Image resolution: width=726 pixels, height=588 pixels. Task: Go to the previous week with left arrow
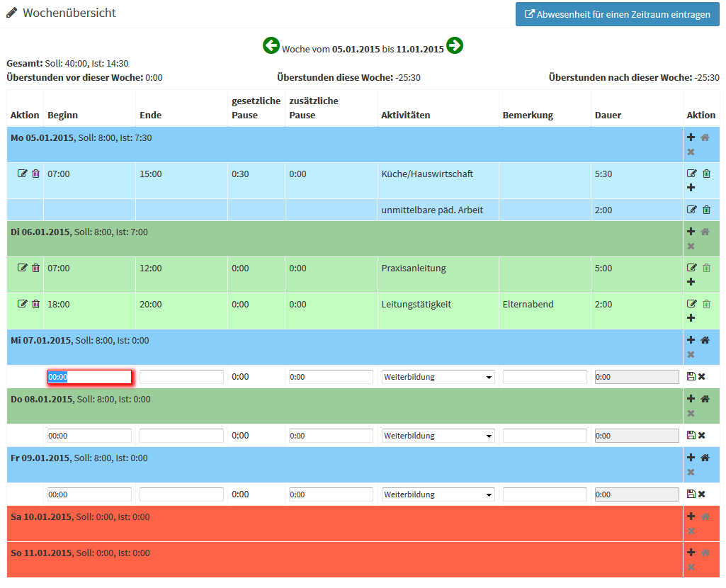[x=271, y=46]
